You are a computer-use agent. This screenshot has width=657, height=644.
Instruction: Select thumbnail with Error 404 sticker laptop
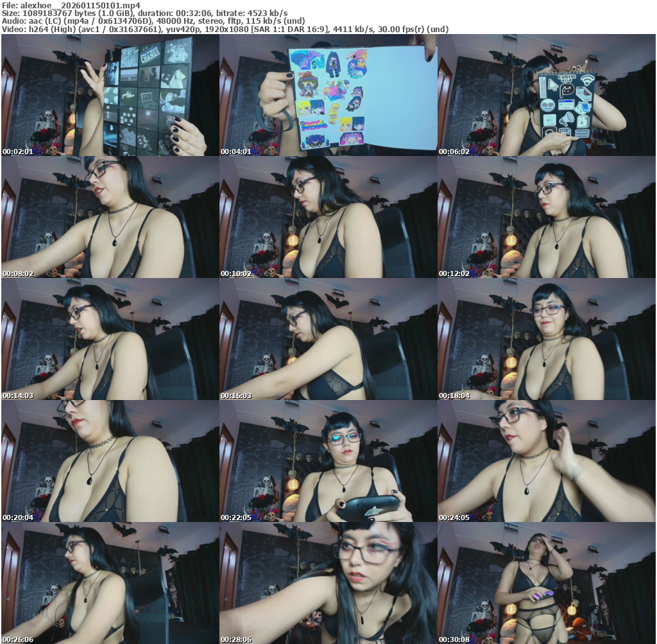547,95
